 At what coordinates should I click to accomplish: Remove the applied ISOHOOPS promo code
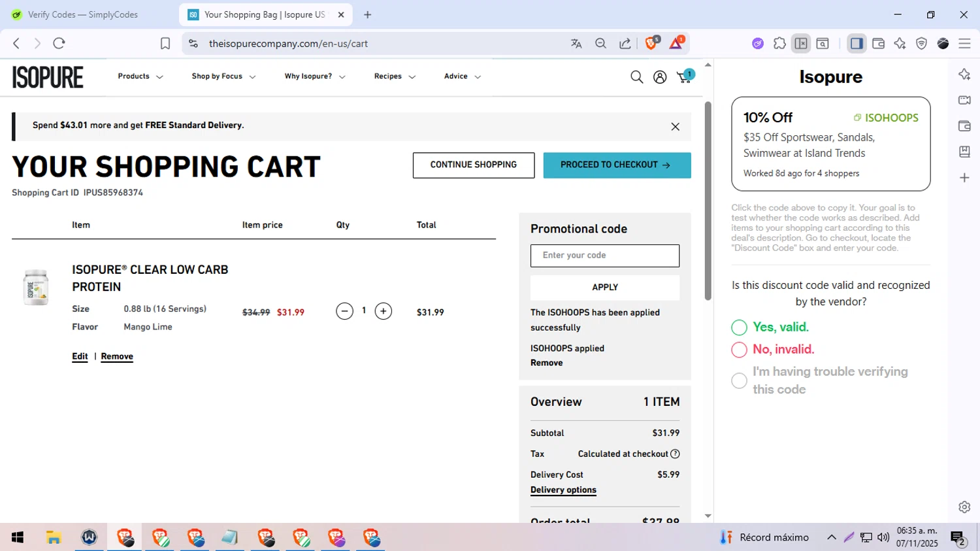pyautogui.click(x=547, y=363)
